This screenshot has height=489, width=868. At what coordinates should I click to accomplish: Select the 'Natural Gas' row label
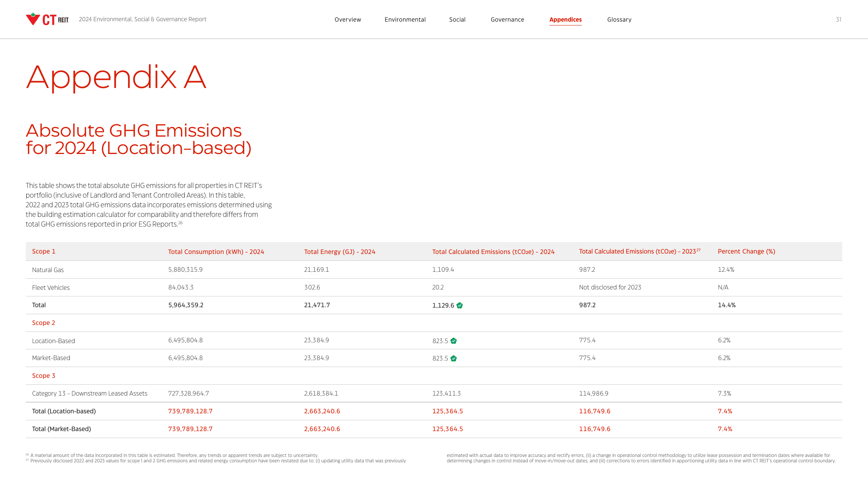[x=48, y=270]
